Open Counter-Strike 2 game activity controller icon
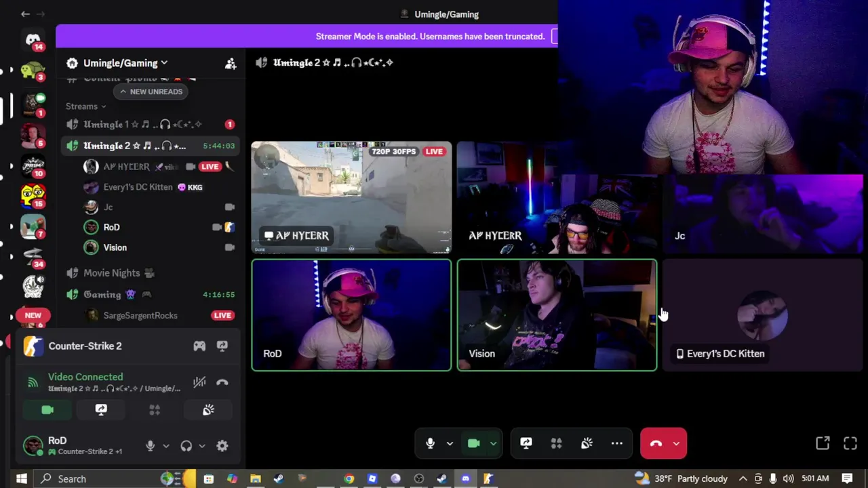Screen dimensions: 868x488 point(199,346)
